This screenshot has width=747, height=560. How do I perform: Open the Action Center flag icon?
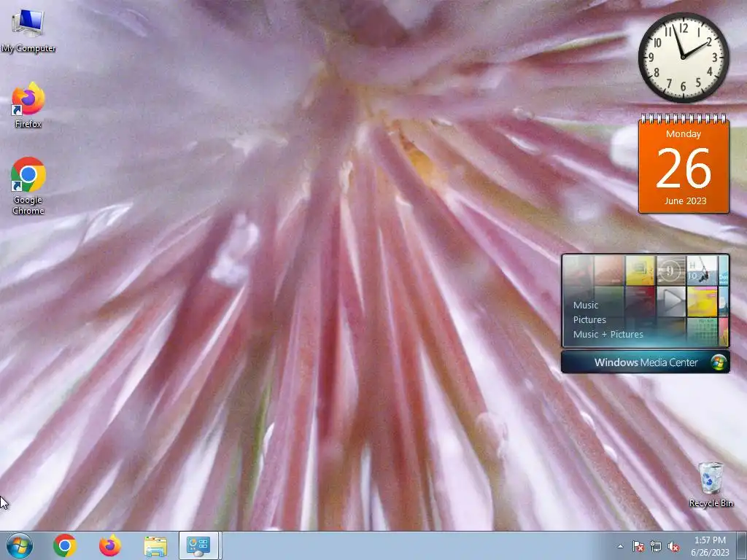[638, 547]
